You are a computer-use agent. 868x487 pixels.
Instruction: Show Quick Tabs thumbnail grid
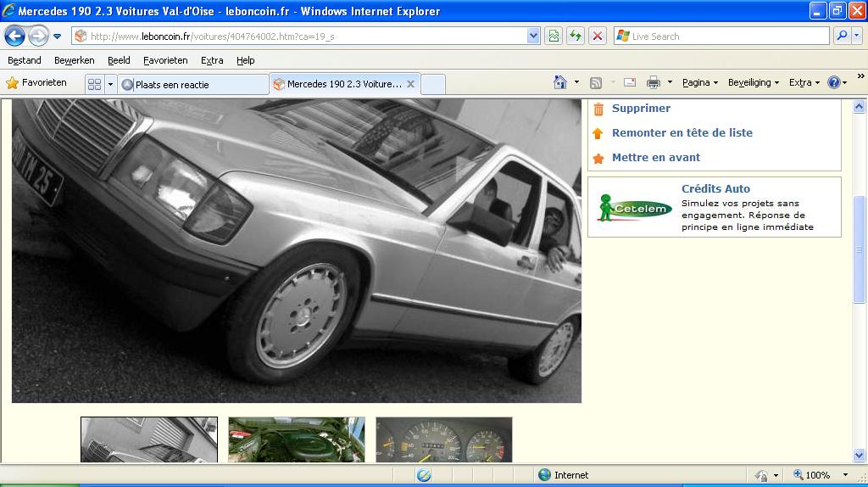click(95, 84)
